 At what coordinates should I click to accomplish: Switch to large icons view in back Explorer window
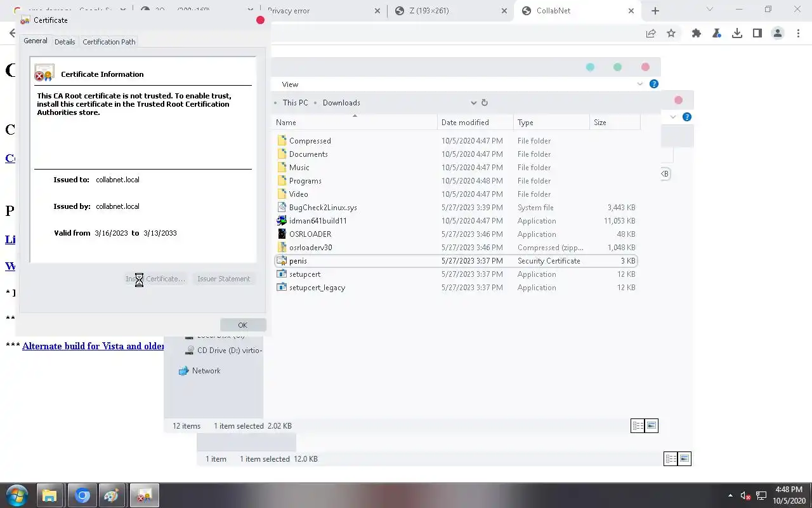coord(684,458)
